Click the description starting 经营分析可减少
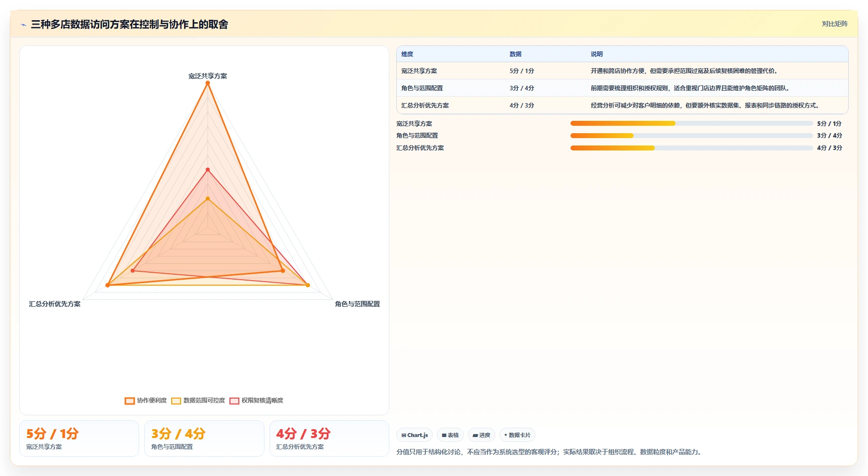 point(706,106)
